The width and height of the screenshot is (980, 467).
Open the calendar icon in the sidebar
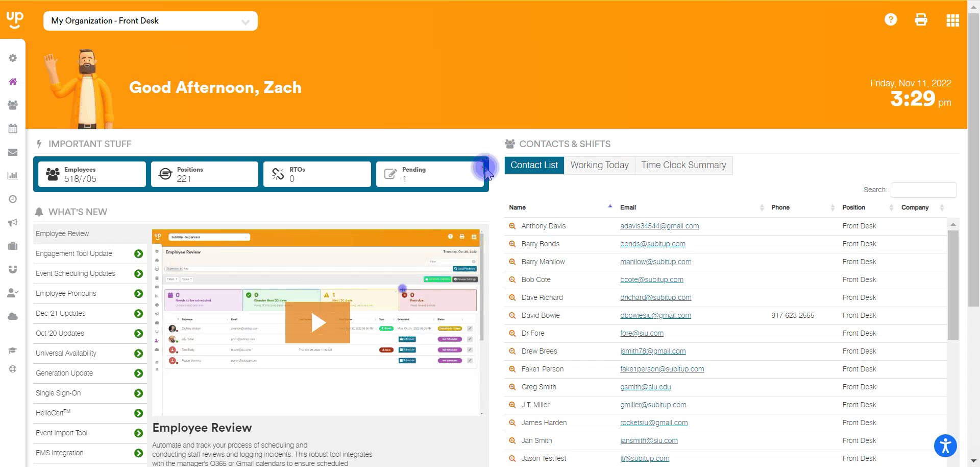(12, 128)
